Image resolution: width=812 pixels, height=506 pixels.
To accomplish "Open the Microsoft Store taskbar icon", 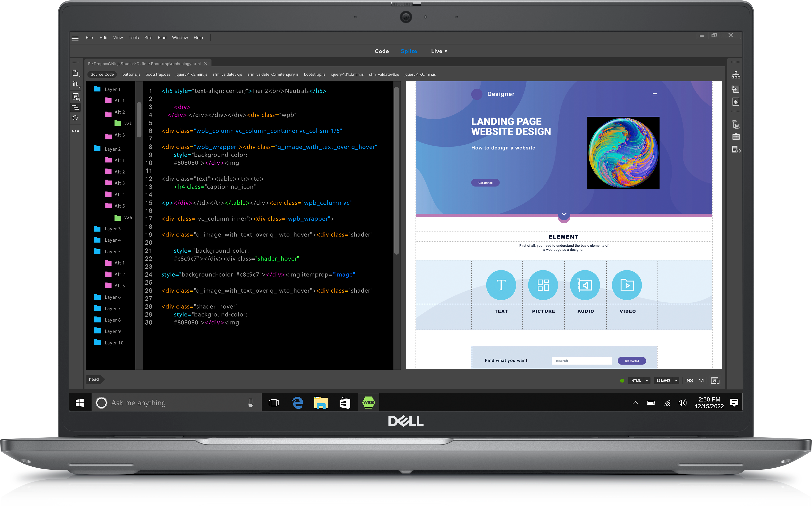I will (345, 403).
